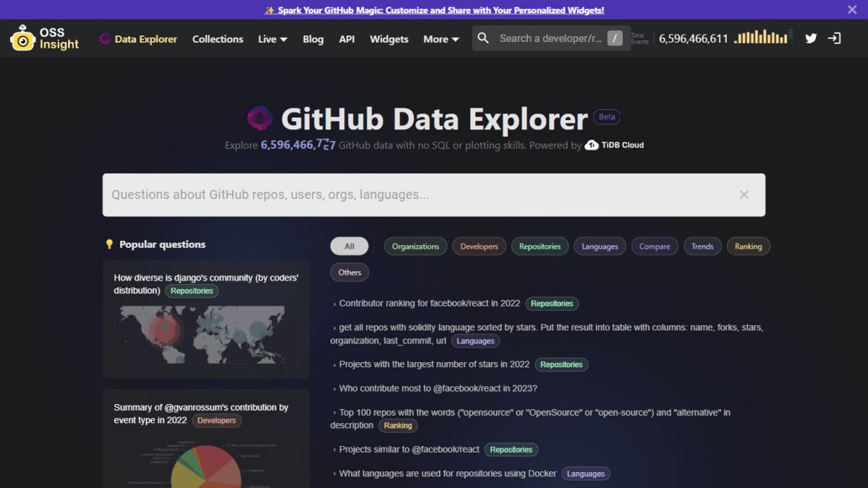
Task: Select Who contribute most to facebook/react 2023
Action: 438,388
